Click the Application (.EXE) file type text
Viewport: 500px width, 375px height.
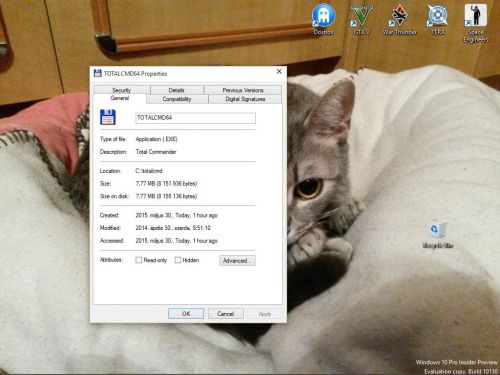[156, 139]
